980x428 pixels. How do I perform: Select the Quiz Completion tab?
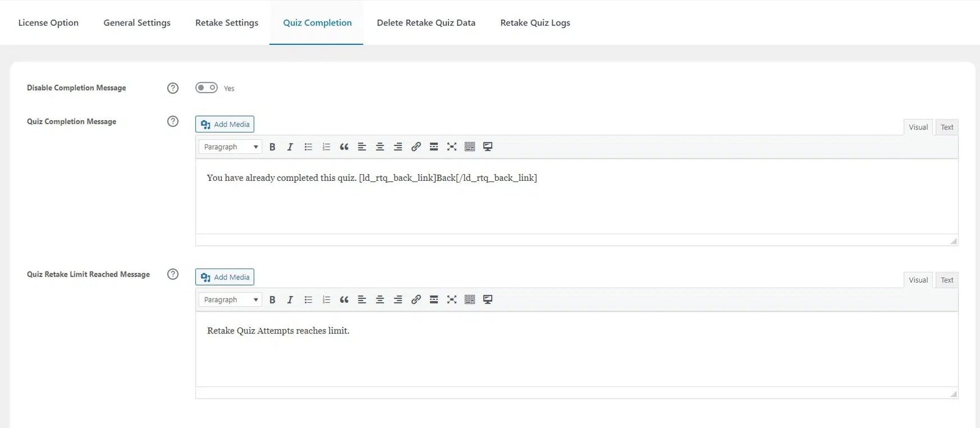(317, 23)
